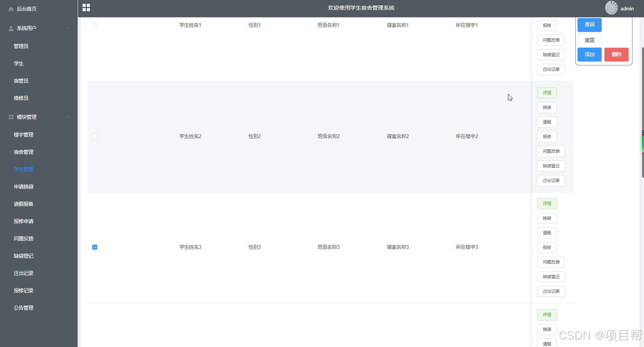Open 请假报备 in the sidebar
This screenshot has width=644, height=347.
(23, 204)
